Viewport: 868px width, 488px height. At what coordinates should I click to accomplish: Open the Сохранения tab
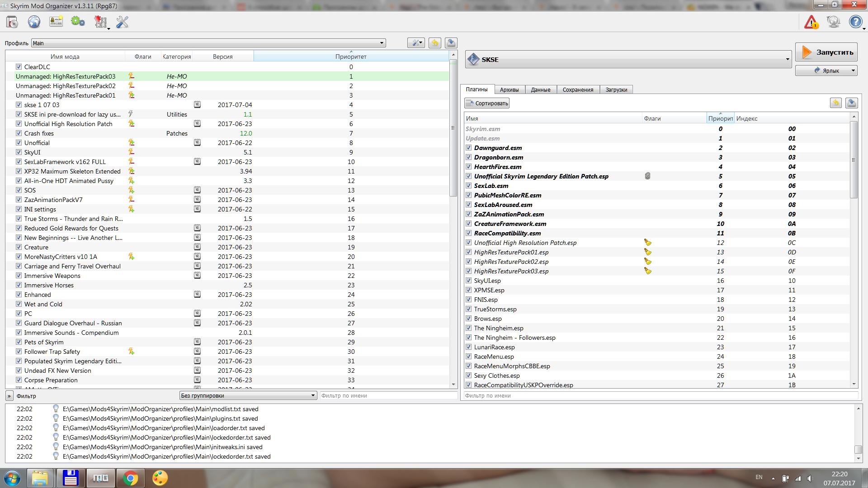(577, 89)
